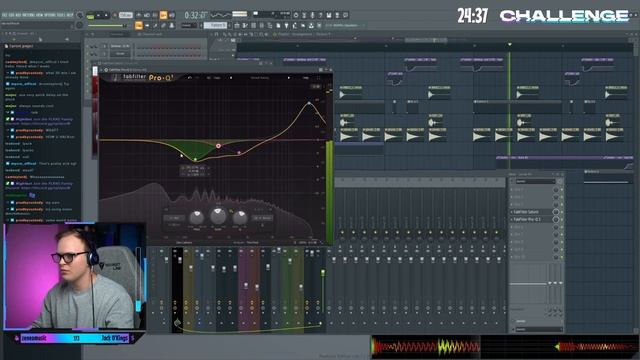Image resolution: width=640 pixels, height=360 pixels.
Task: Click the master pitch knob beside the hint bar
Action: pyautogui.click(x=80, y=25)
